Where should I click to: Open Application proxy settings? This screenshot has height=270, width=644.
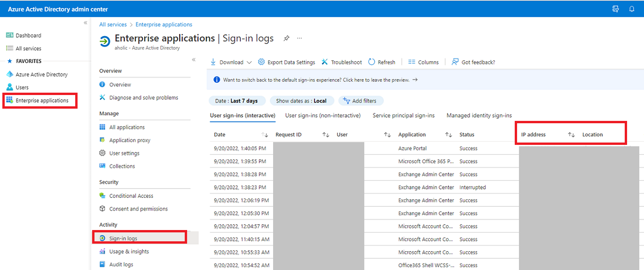click(130, 140)
